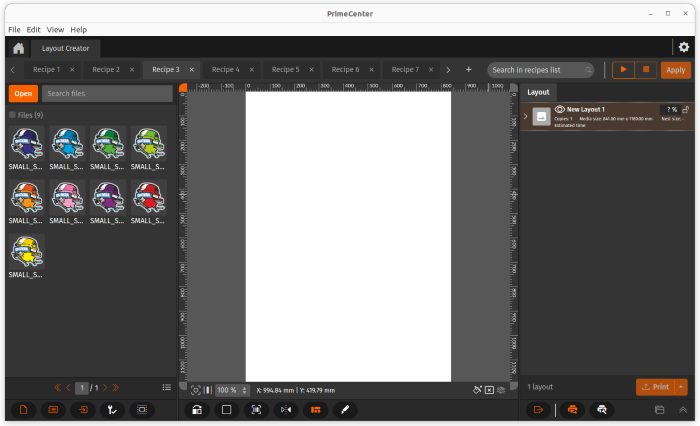Click the white printer with magnifier icon

[x=602, y=410]
